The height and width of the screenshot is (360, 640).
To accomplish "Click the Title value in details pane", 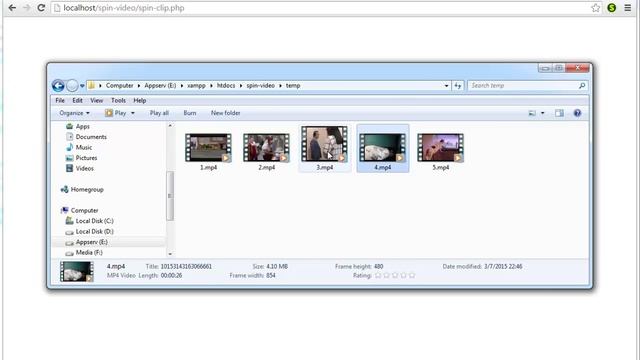I will point(186,267).
